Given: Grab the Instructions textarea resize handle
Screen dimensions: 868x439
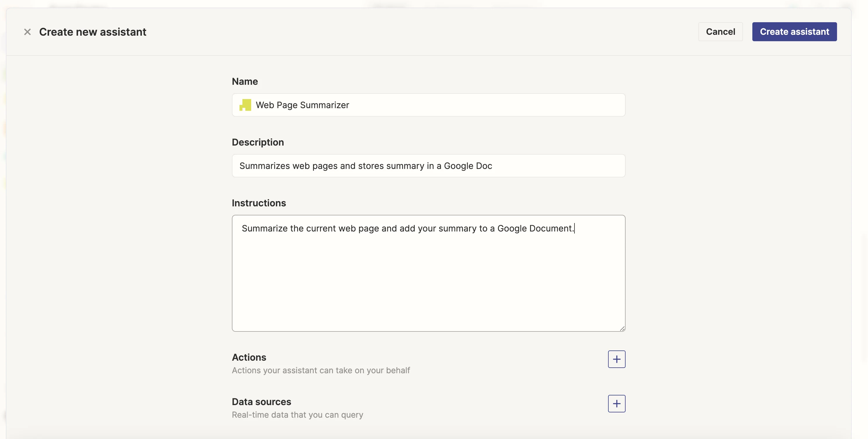Looking at the screenshot, I should (622, 329).
